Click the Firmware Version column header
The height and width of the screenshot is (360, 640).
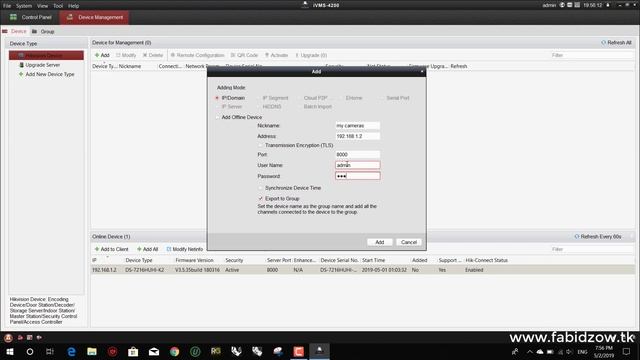(x=194, y=260)
